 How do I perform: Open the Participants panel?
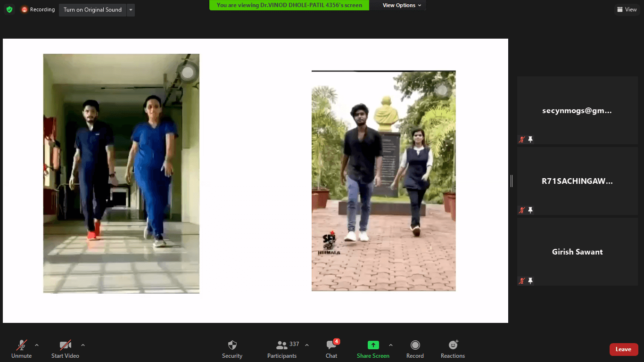282,349
